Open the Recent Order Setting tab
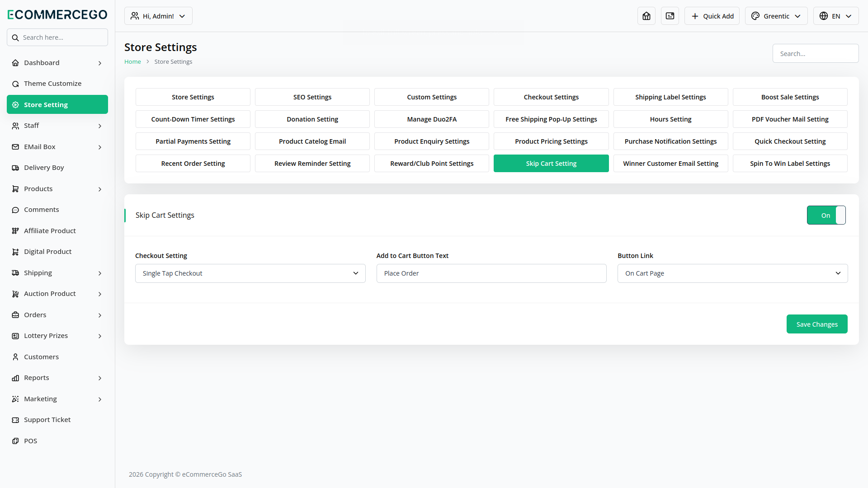Viewport: 868px width, 488px height. 193,164
